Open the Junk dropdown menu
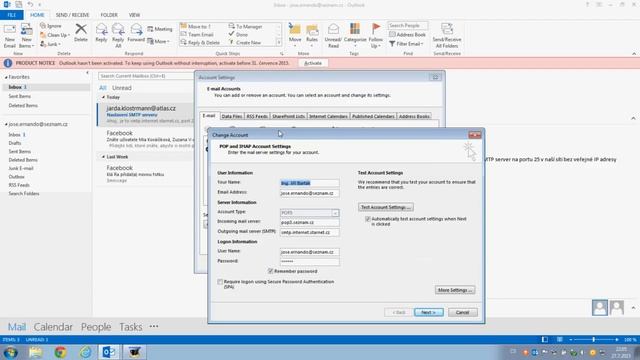Screen dimensions: 640x360 click(x=51, y=44)
